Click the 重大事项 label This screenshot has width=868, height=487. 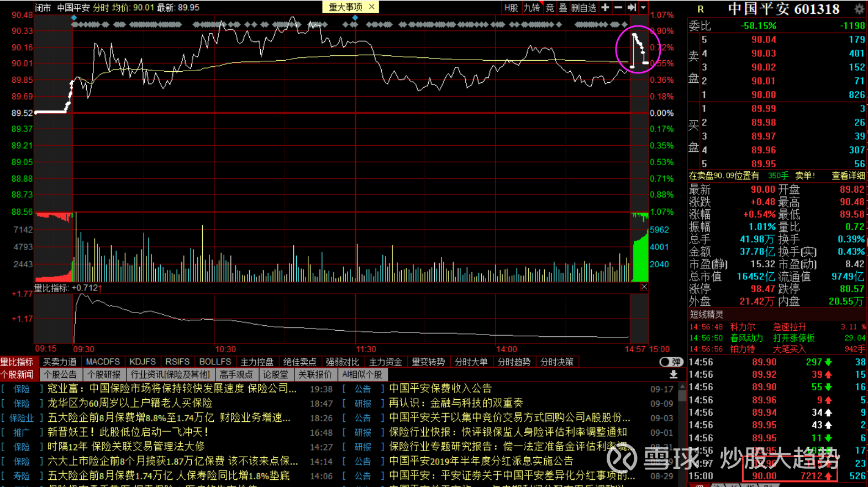tap(345, 7)
